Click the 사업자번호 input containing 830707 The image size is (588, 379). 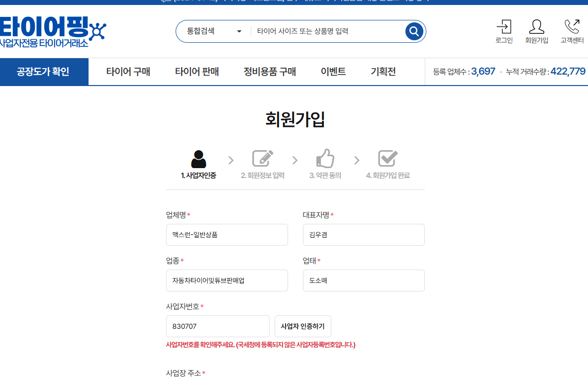217,326
